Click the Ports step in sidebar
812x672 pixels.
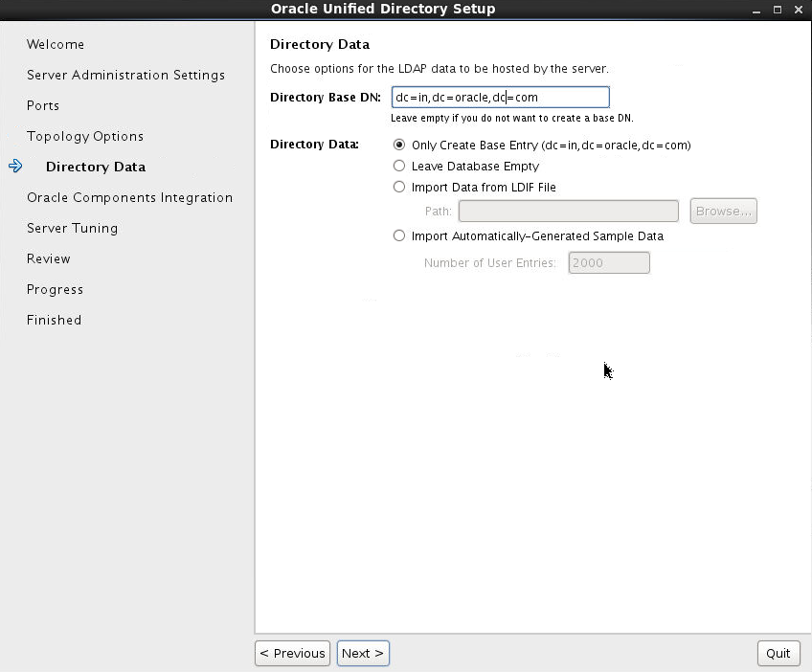pos(43,105)
